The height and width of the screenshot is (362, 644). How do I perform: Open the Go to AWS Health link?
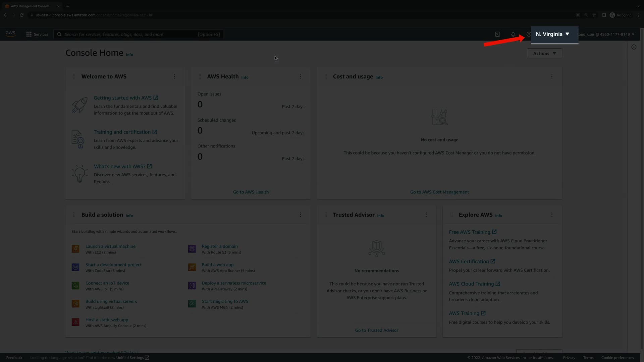click(251, 192)
